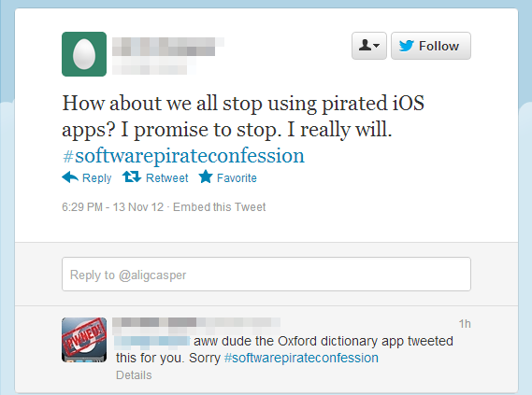The height and width of the screenshot is (395, 532).
Task: Click the Follow button text
Action: coord(439,46)
